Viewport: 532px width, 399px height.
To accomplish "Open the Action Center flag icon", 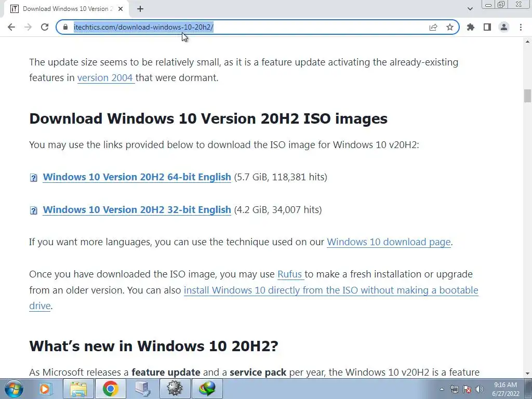I will tap(467, 389).
